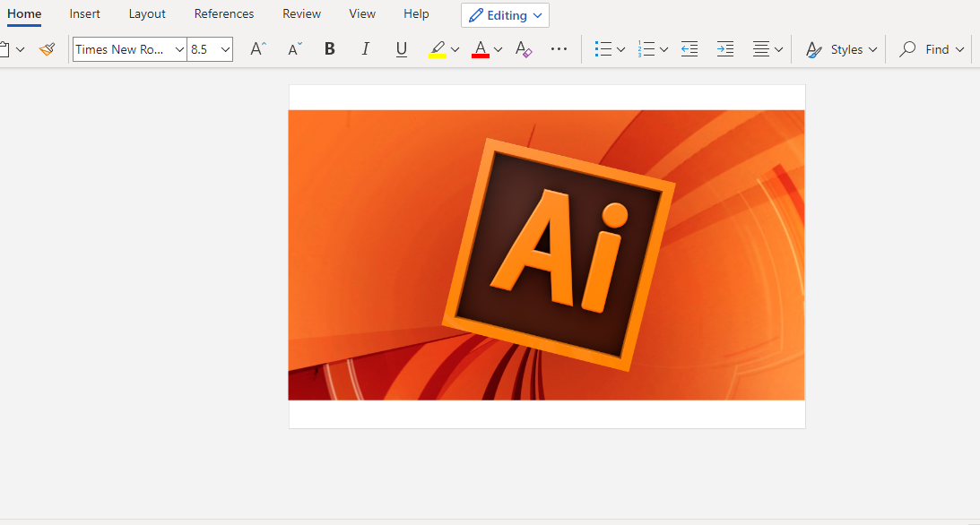Apply a bulleted list
Viewport: 980px width, 525px height.
click(x=603, y=49)
